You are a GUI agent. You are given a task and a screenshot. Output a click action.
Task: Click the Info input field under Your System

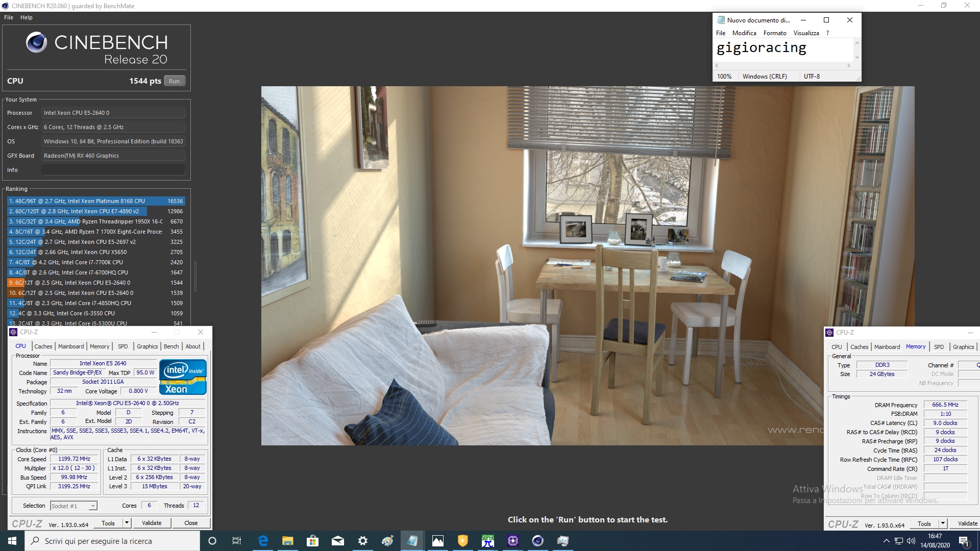113,170
